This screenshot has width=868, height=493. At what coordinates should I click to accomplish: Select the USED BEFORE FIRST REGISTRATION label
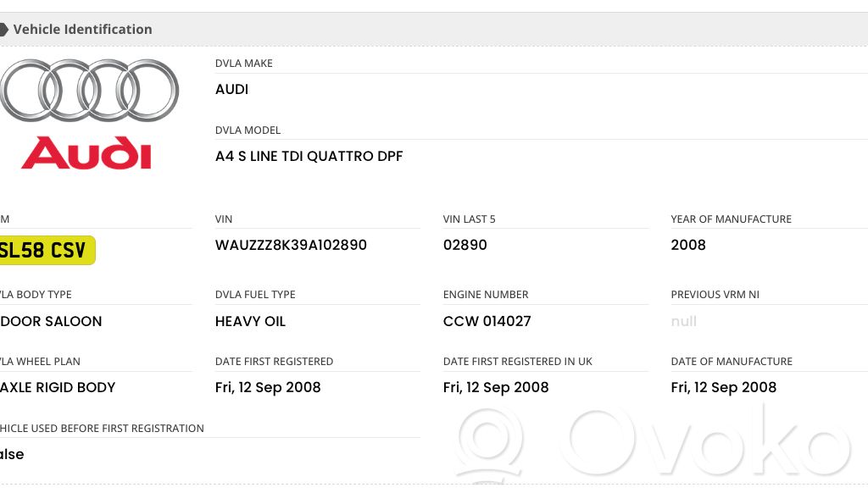coord(102,429)
